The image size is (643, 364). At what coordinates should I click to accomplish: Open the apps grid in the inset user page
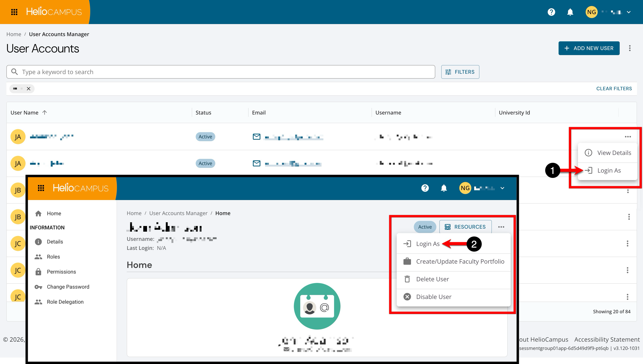[x=41, y=188]
